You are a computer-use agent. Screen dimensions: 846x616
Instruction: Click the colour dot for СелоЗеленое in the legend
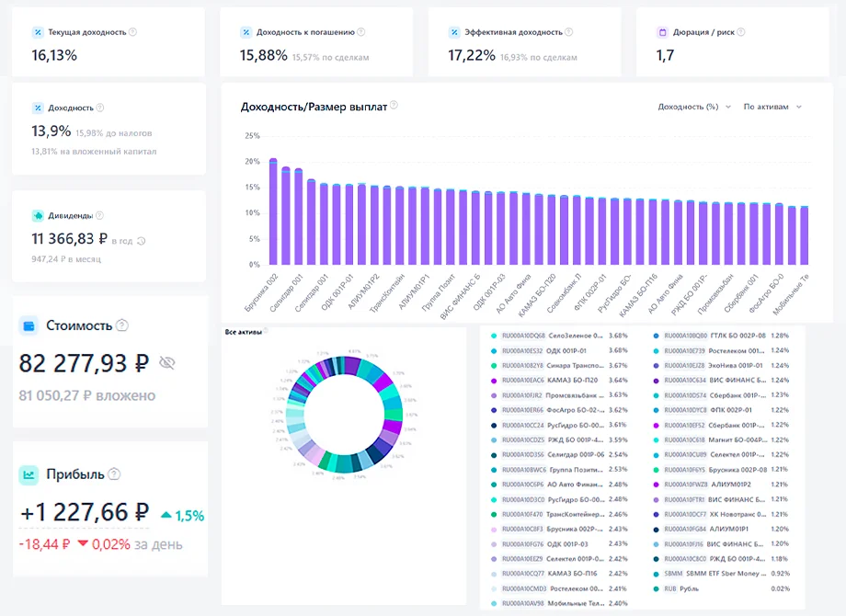click(494, 336)
